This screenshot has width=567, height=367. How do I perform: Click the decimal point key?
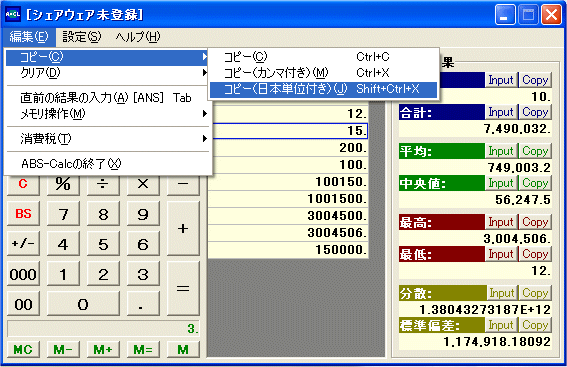143,304
